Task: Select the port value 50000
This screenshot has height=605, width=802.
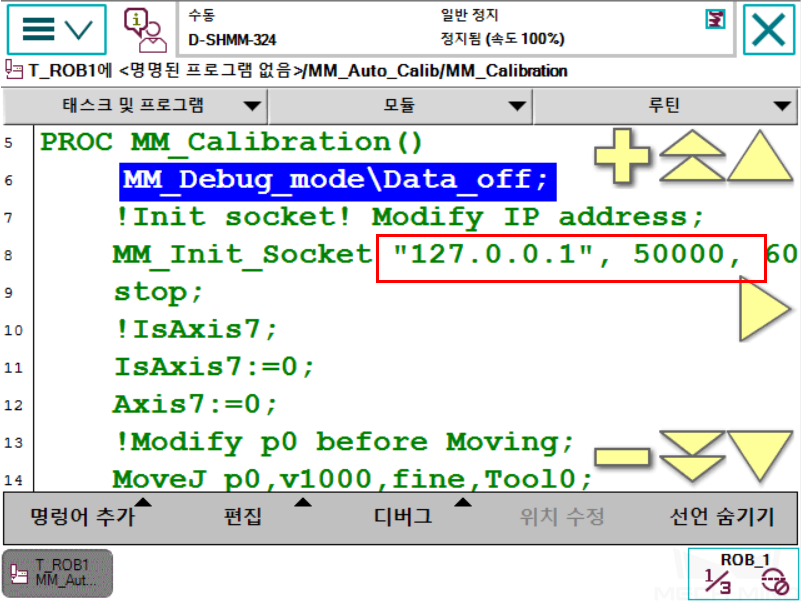Action: pos(679,254)
